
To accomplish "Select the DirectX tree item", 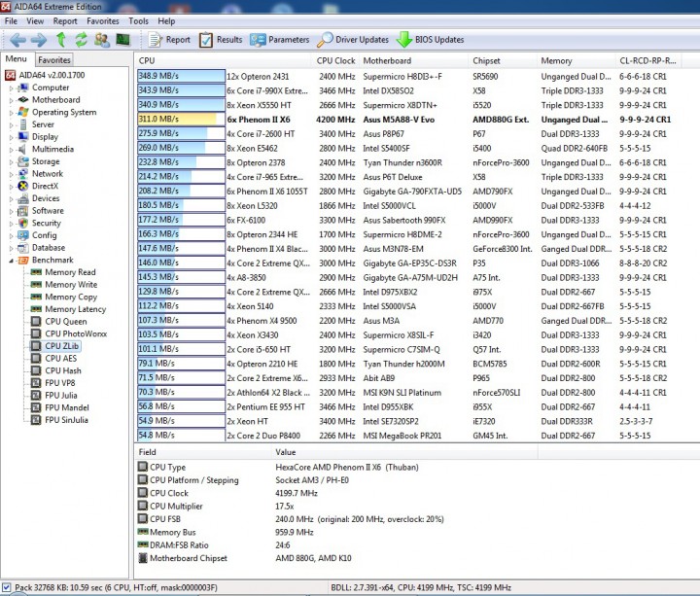I will pos(45,186).
